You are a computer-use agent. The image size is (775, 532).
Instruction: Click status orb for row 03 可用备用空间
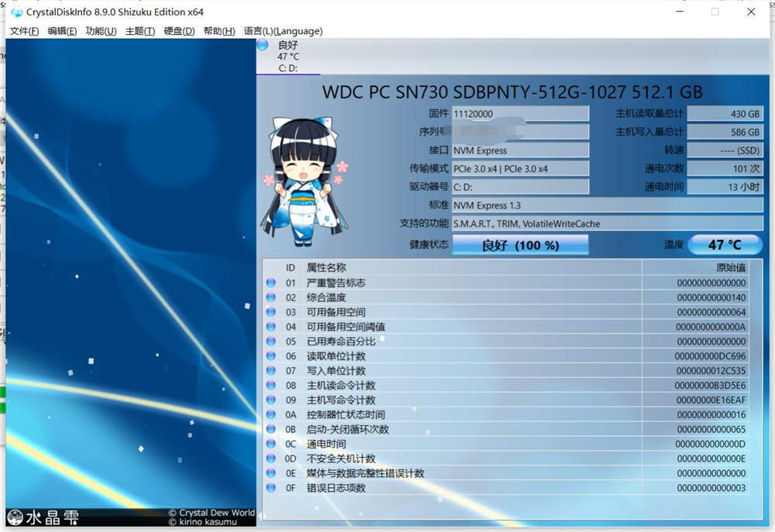tap(270, 312)
